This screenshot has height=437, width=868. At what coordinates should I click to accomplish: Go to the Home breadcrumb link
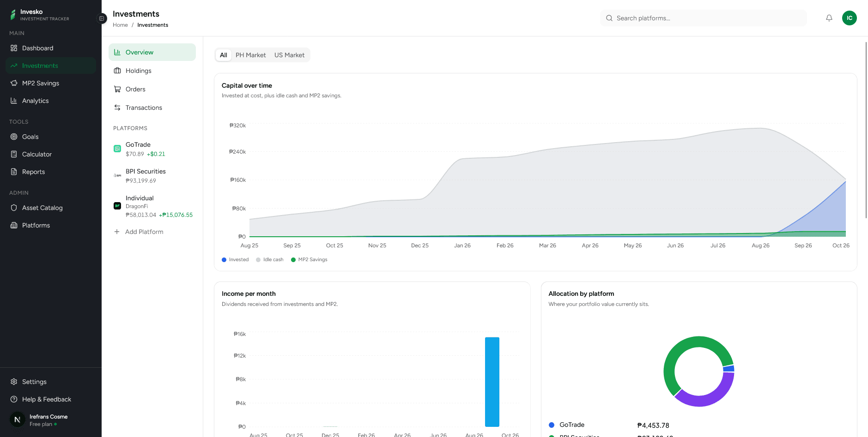[x=120, y=25]
